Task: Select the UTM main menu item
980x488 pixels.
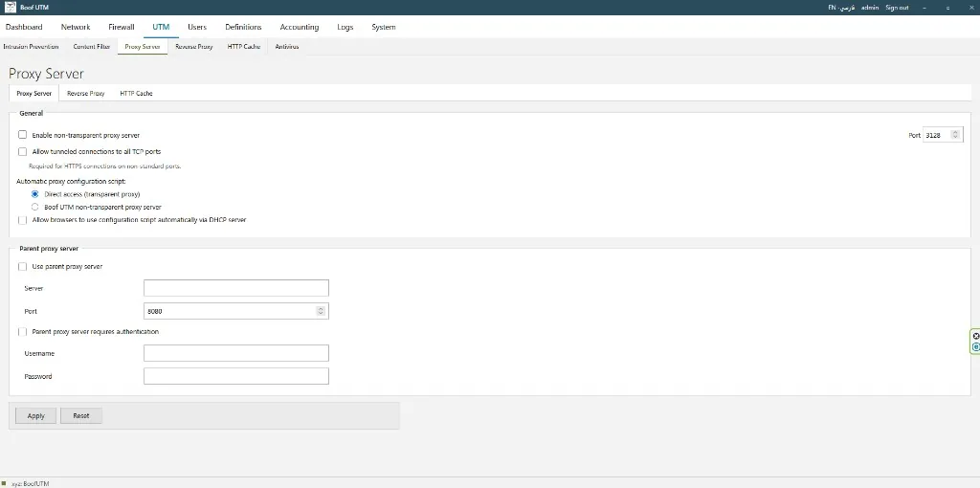Action: click(161, 27)
